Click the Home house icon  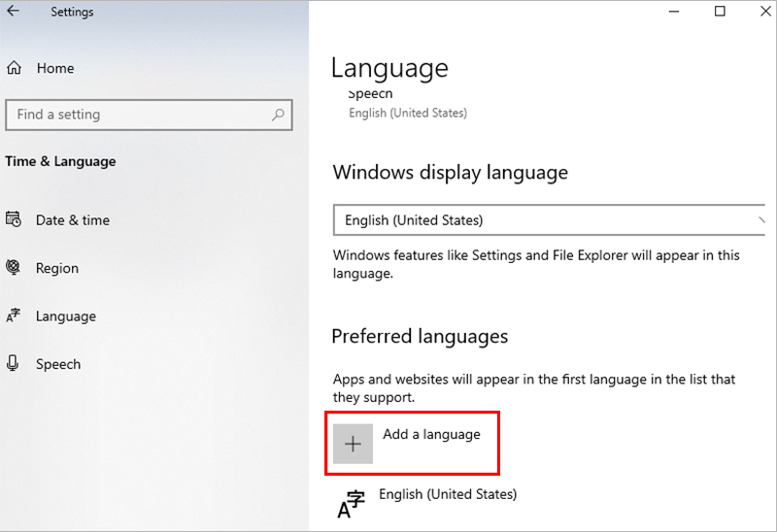(x=14, y=67)
